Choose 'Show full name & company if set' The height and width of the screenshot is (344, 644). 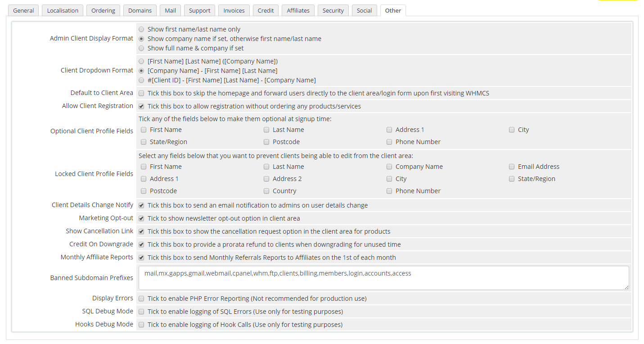[142, 48]
